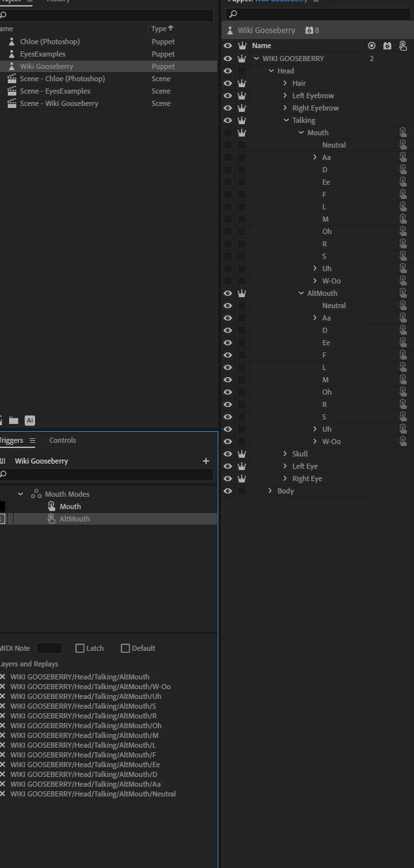Expand the Left Eyebrow group
Viewport: 414px width, 868px height.
285,96
